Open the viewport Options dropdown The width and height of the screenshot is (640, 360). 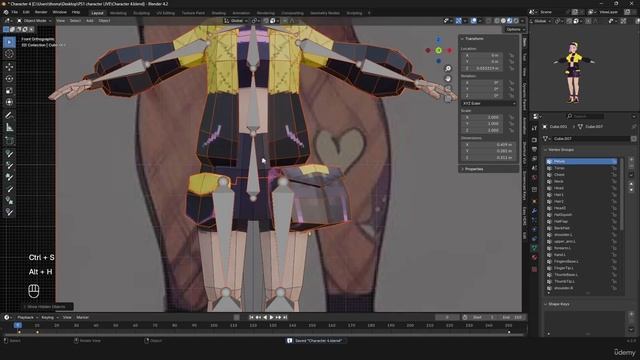tap(515, 29)
